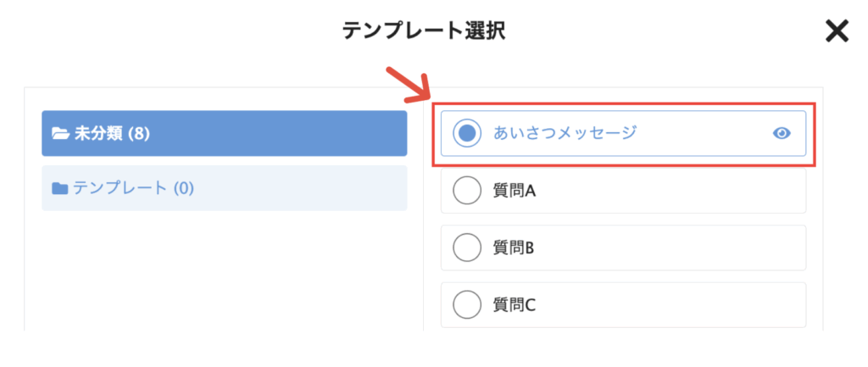Open the 未分類 (8) folder
This screenshot has height=367, width=868.
click(x=224, y=133)
